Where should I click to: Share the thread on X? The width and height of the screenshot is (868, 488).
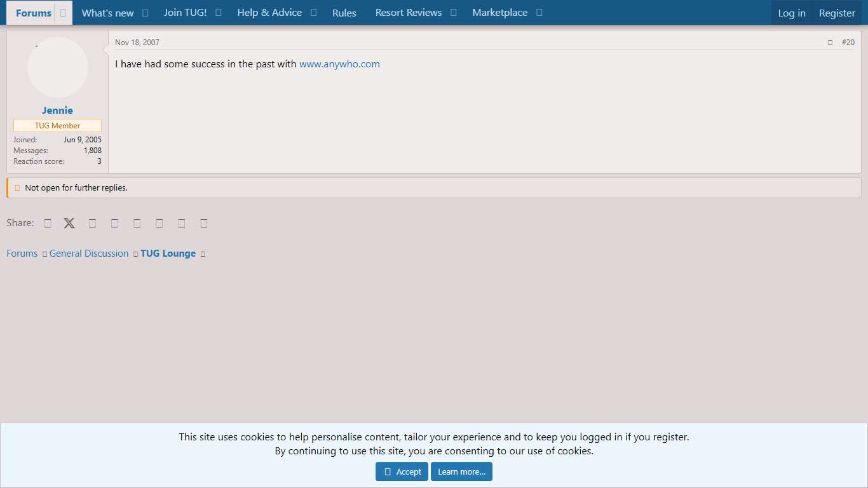pos(69,223)
